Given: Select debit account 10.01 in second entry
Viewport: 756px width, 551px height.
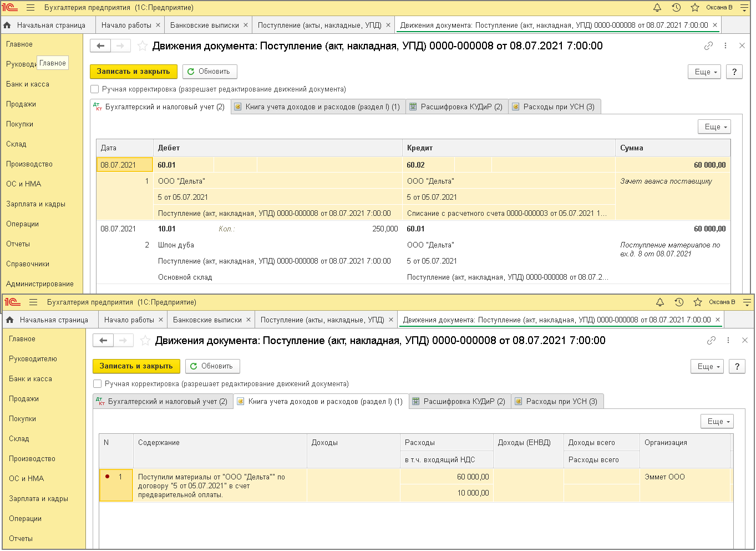Looking at the screenshot, I should (x=166, y=229).
